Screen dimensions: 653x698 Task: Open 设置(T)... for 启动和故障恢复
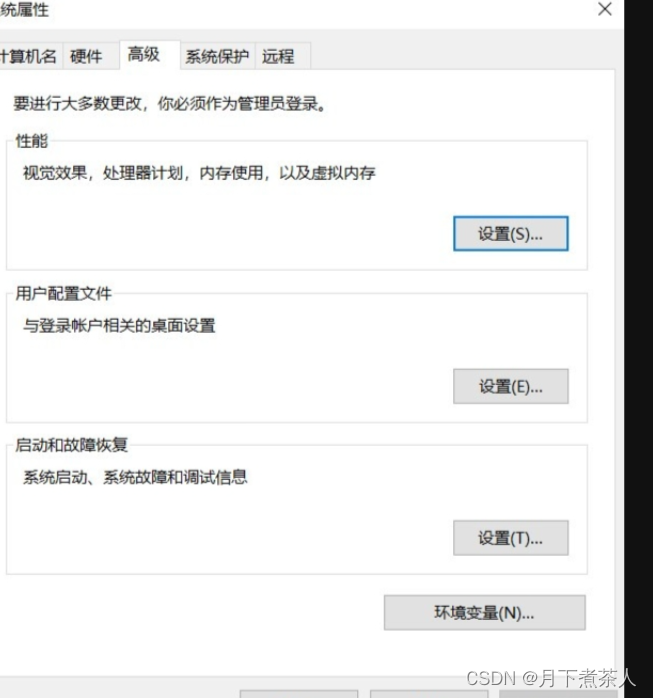pos(511,538)
